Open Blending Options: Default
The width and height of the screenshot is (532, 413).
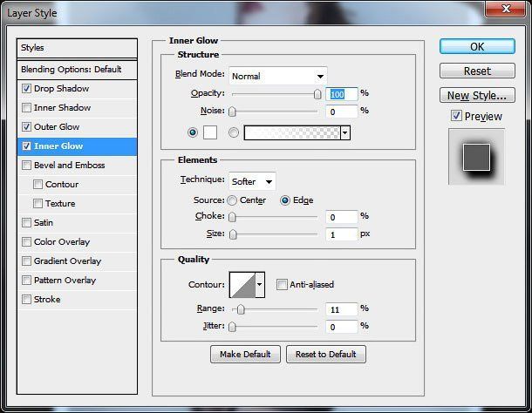click(77, 70)
